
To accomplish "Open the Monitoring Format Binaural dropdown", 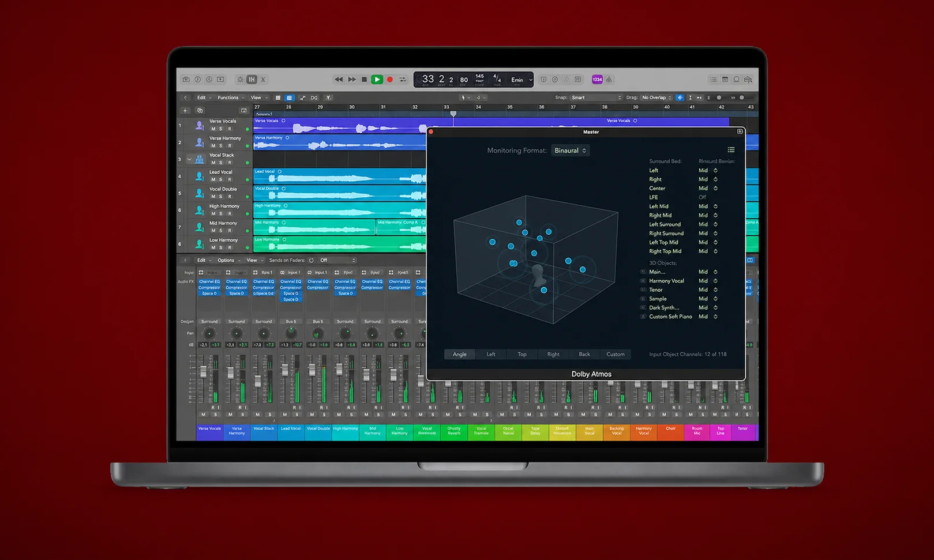I will click(x=571, y=151).
